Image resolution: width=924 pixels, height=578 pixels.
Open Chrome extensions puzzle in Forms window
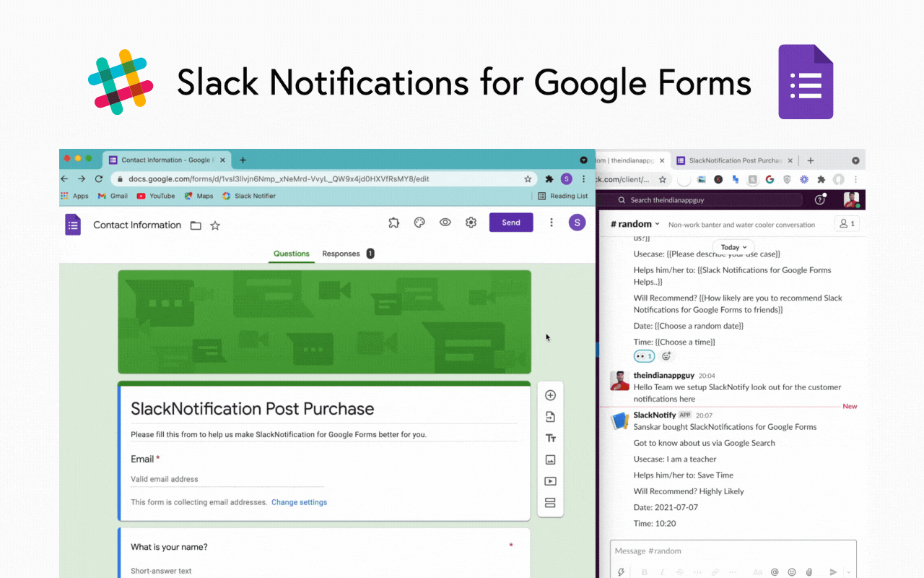click(549, 178)
